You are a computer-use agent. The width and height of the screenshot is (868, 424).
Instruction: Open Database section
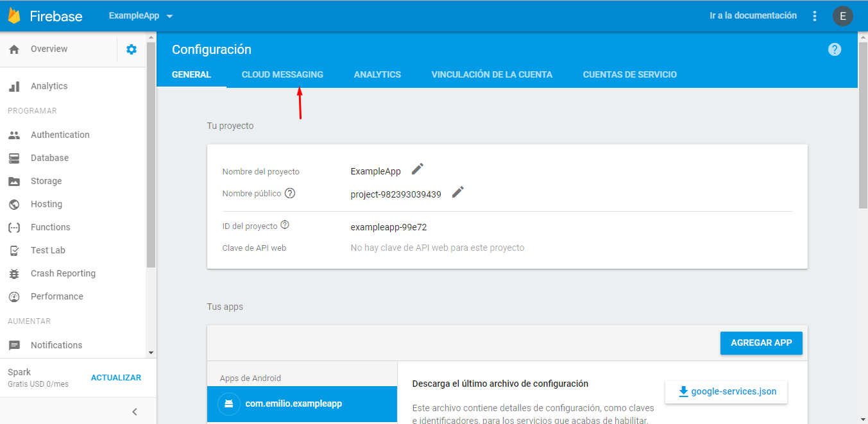49,158
